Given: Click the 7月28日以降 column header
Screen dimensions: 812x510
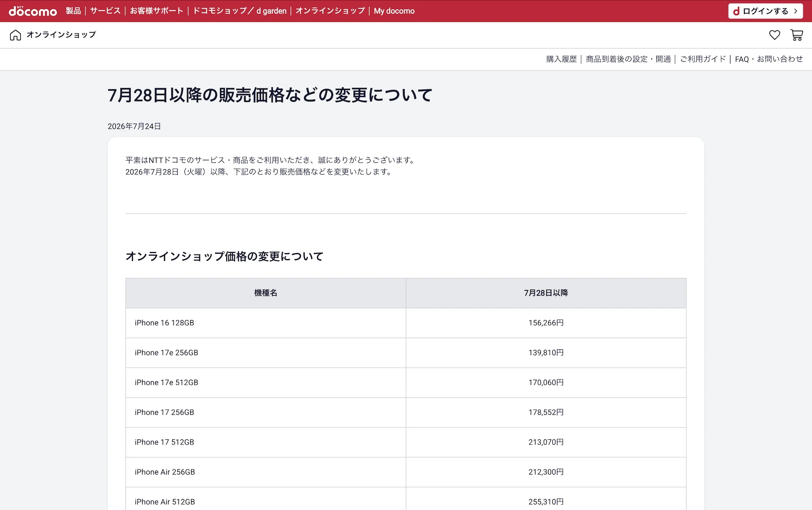Looking at the screenshot, I should pos(546,293).
